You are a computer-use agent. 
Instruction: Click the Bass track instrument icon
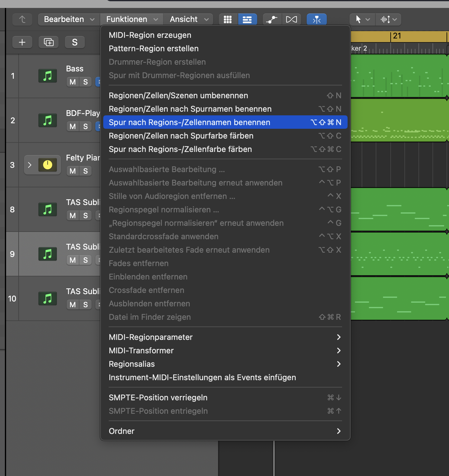[48, 76]
